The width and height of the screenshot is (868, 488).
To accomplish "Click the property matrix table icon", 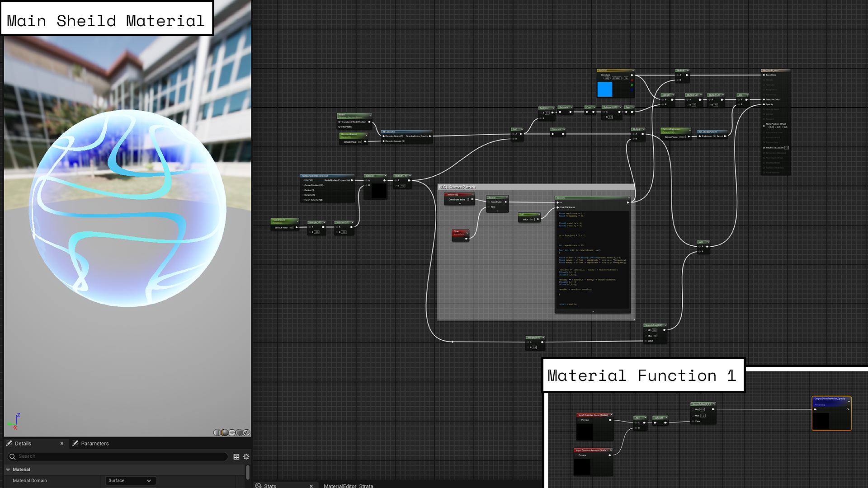I will pos(236,457).
